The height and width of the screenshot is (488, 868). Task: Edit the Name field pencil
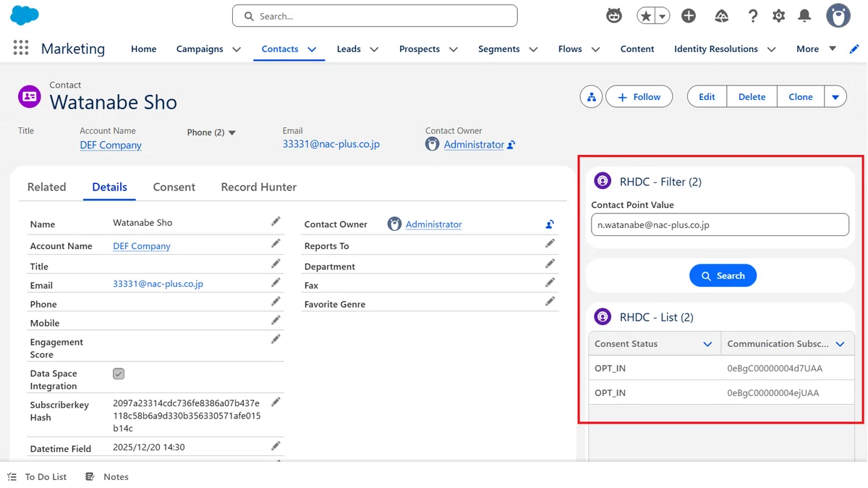coord(276,222)
